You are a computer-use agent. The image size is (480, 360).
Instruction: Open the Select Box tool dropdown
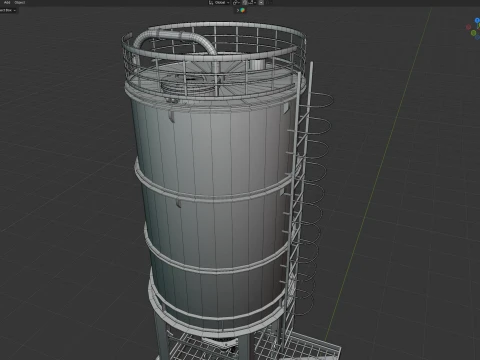coord(7,10)
